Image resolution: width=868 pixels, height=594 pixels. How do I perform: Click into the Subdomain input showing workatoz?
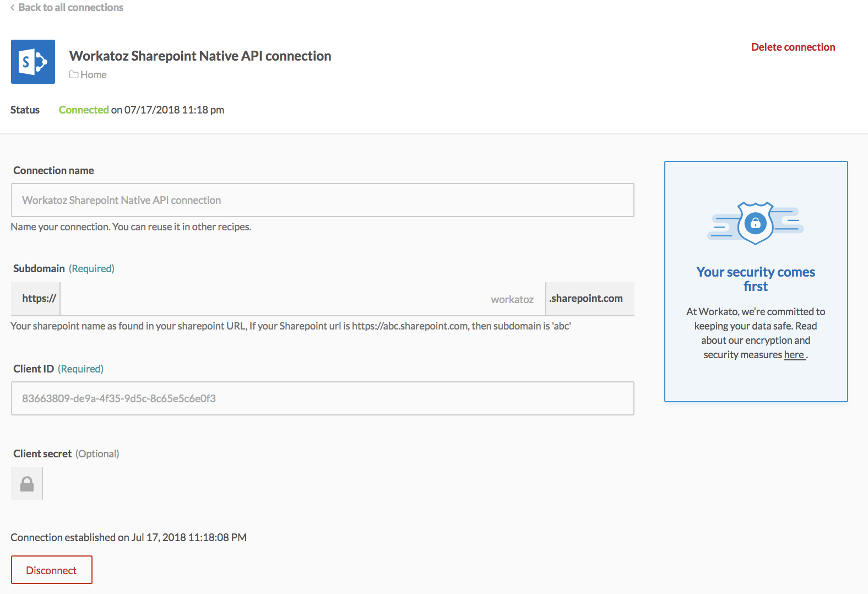tap(302, 299)
